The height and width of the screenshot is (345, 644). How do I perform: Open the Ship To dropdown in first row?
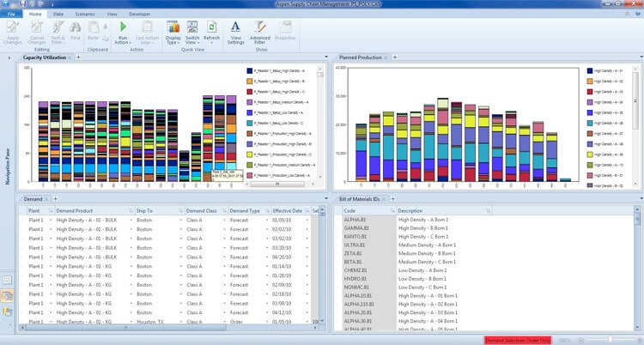[x=180, y=220]
